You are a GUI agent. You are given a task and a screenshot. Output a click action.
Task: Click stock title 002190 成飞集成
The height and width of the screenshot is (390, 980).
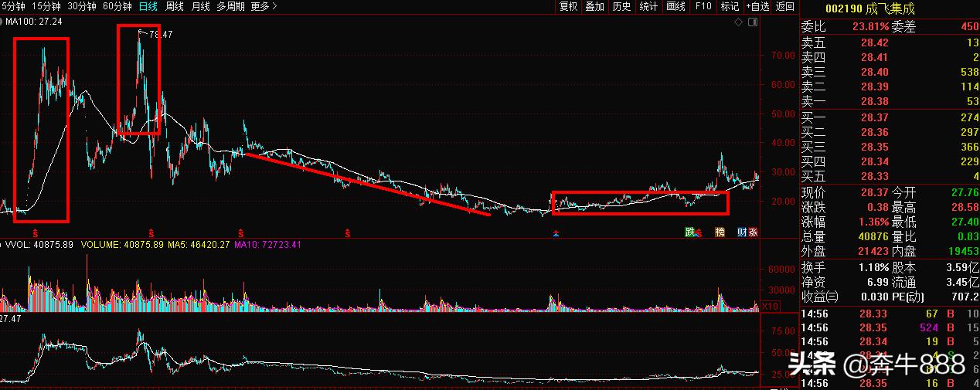click(869, 9)
